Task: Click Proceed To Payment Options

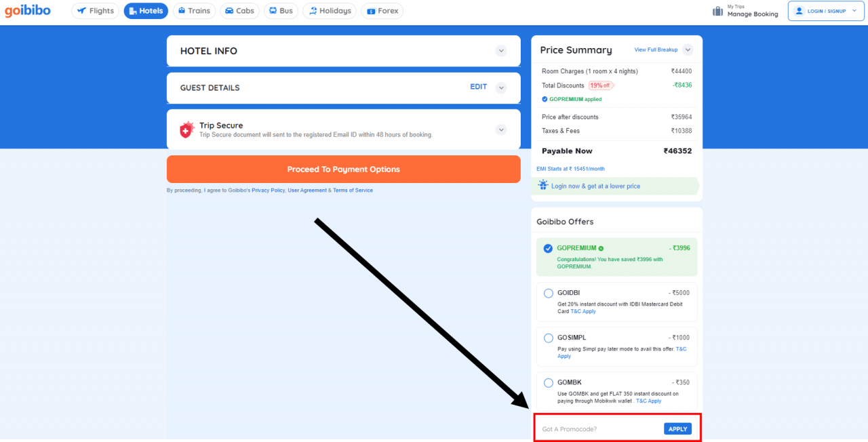Action: pyautogui.click(x=343, y=169)
